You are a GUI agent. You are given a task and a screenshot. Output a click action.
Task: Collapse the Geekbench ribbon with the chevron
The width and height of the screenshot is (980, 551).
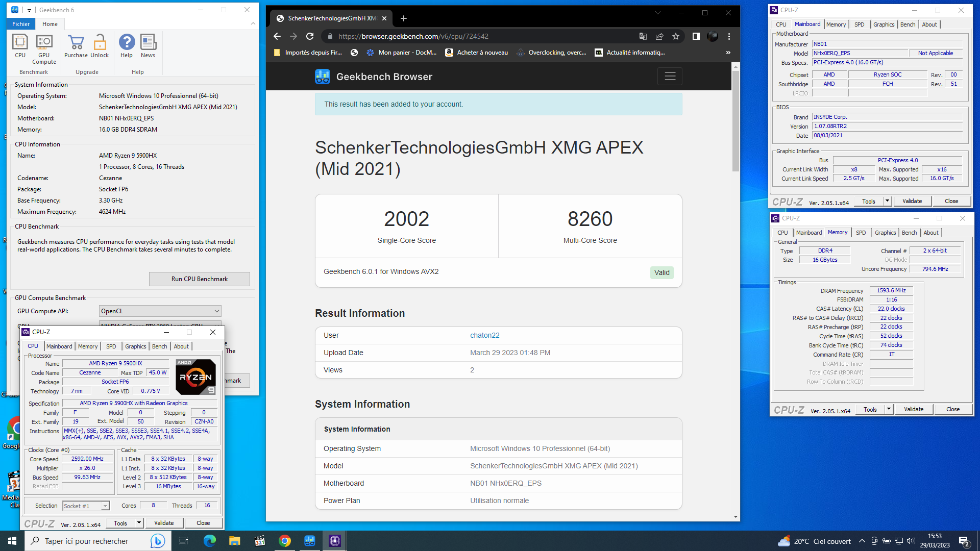pos(253,24)
